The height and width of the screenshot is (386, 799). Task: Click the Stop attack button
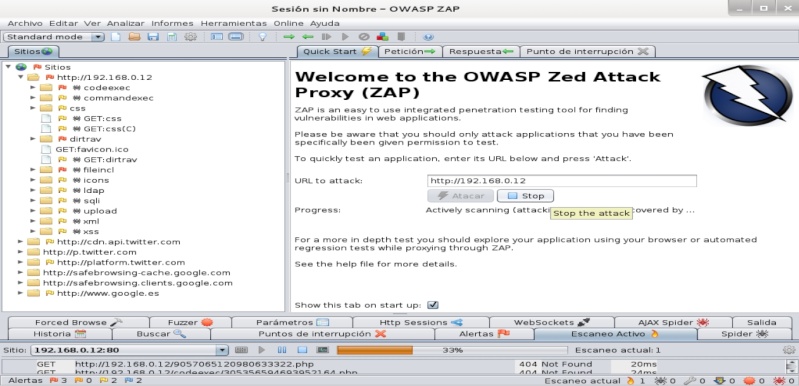pyautogui.click(x=525, y=196)
